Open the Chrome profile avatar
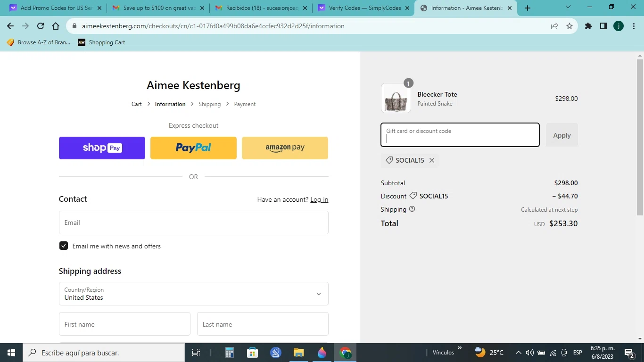The width and height of the screenshot is (644, 362). (x=619, y=26)
